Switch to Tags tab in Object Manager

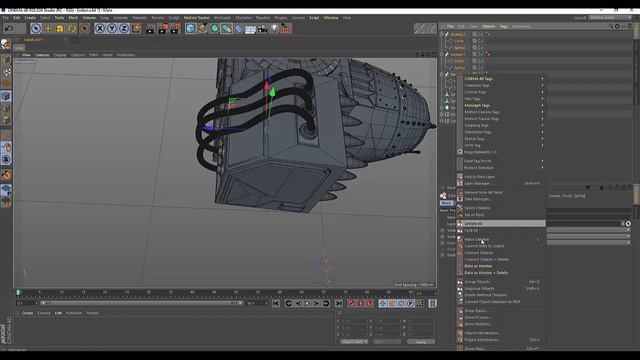click(x=504, y=27)
